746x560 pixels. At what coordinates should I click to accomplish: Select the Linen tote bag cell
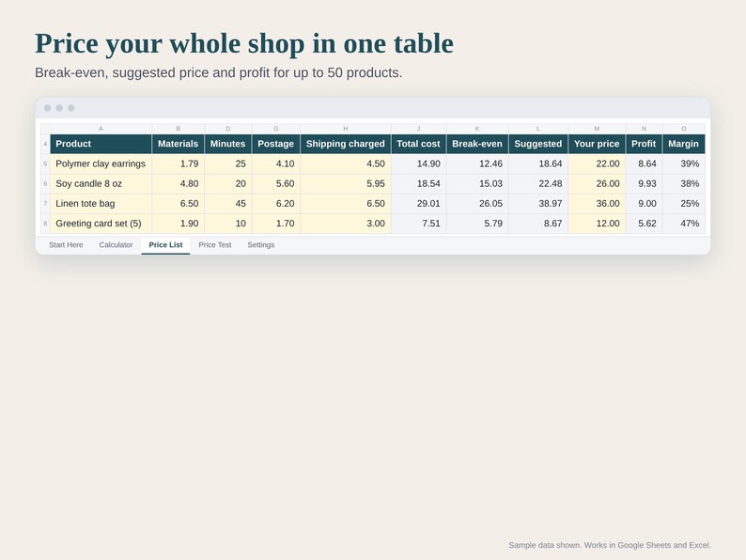pyautogui.click(x=101, y=204)
